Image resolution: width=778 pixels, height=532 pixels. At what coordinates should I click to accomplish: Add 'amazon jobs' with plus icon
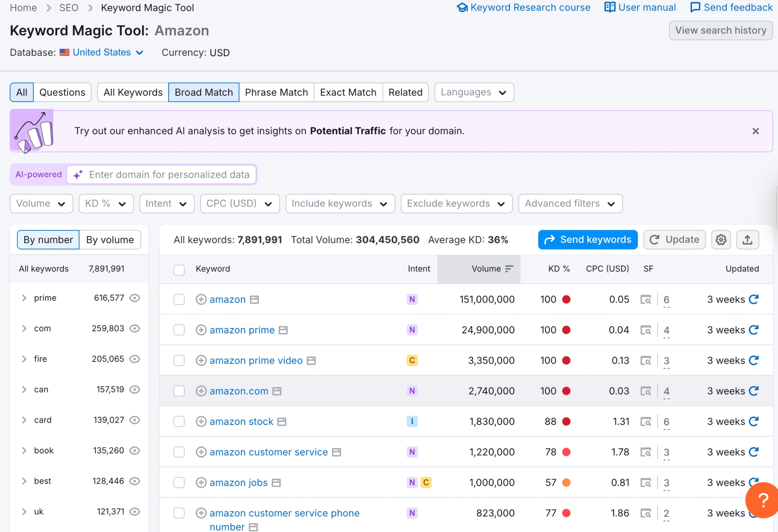click(201, 483)
